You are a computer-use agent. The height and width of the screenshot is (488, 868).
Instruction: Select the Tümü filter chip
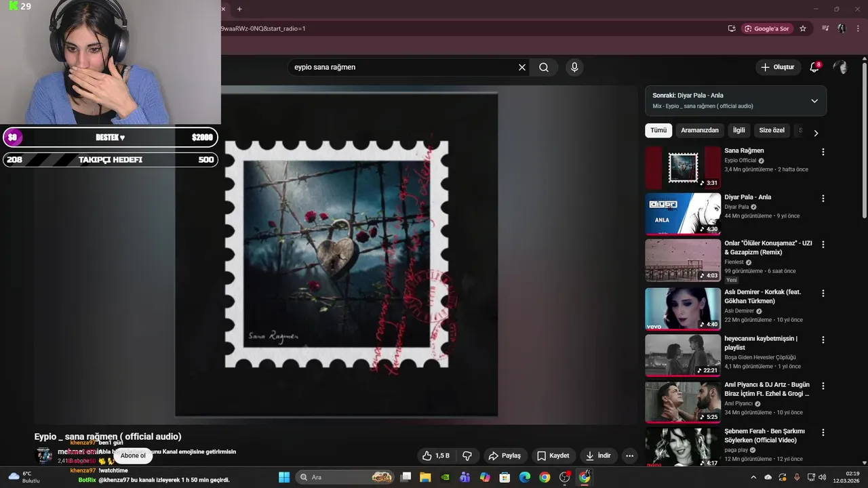658,130
